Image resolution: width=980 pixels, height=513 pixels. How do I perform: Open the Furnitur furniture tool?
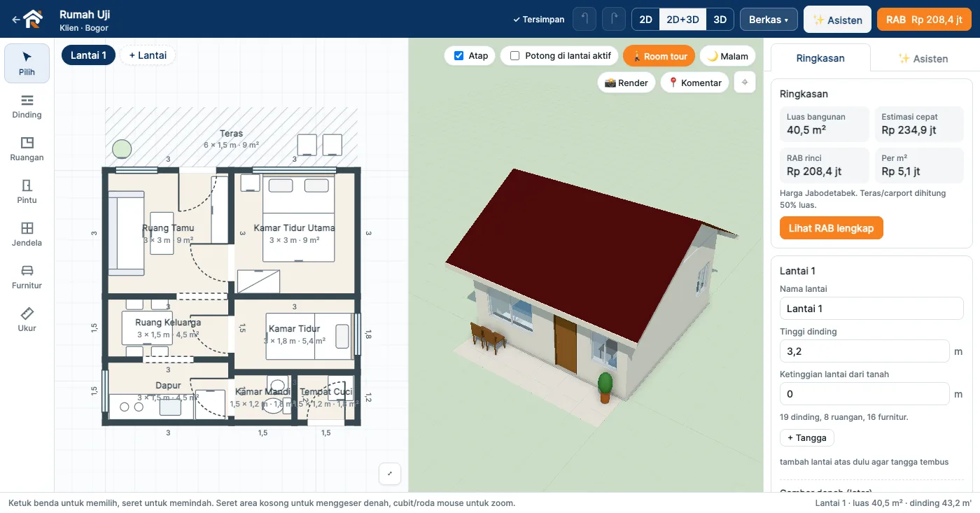(27, 277)
